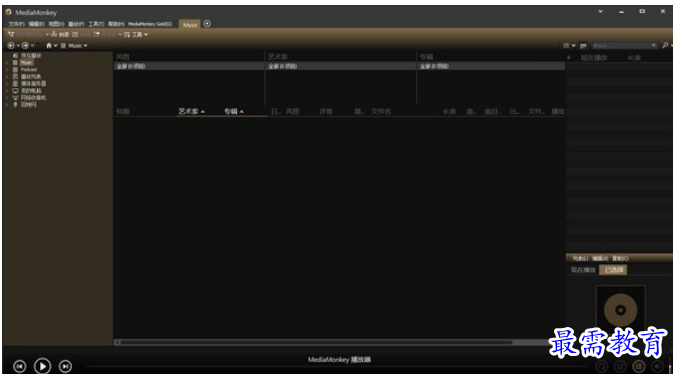Toggle the highlighted square player button
This screenshot has height=374, width=673.
(639, 366)
